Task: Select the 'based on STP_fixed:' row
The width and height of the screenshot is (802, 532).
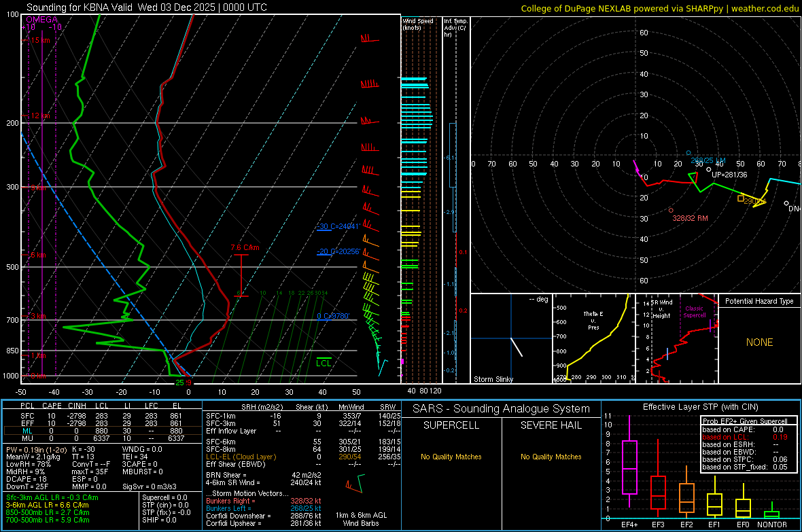Action: click(x=745, y=467)
